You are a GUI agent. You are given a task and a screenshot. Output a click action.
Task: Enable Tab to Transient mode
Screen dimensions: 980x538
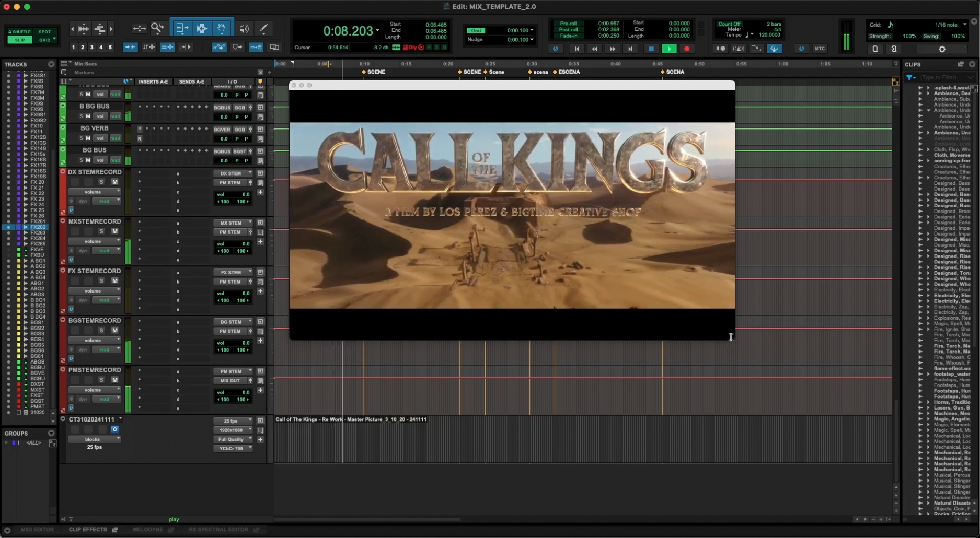click(x=130, y=47)
